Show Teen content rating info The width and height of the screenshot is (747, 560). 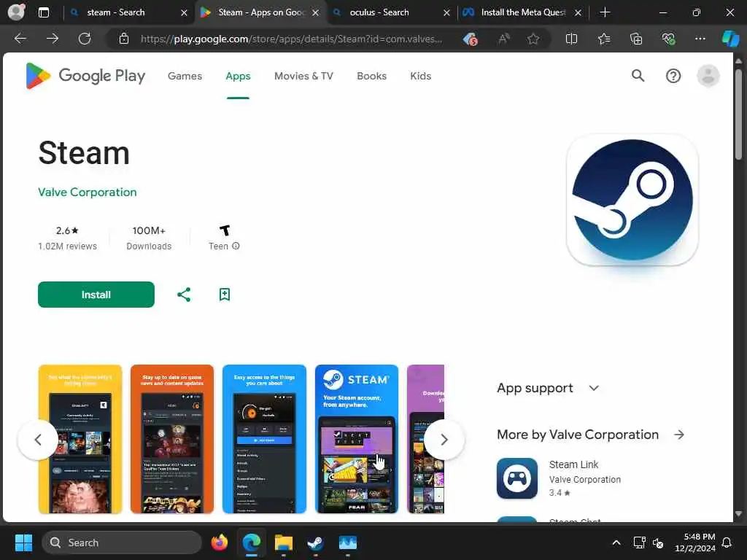236,246
